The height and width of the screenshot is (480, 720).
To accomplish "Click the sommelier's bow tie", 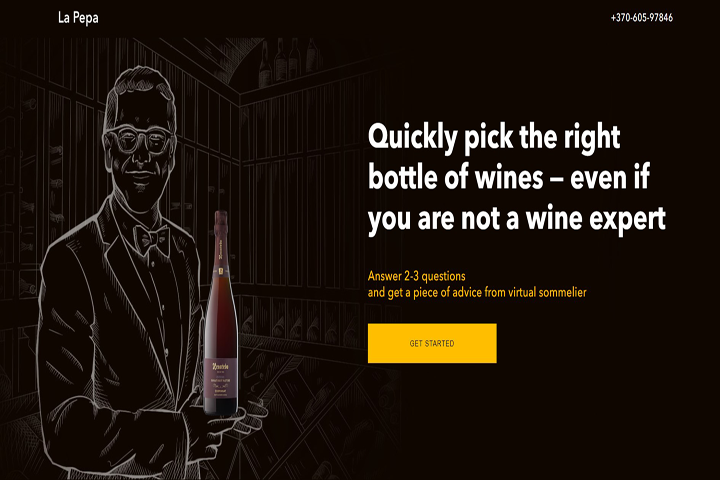I will pyautogui.click(x=151, y=236).
